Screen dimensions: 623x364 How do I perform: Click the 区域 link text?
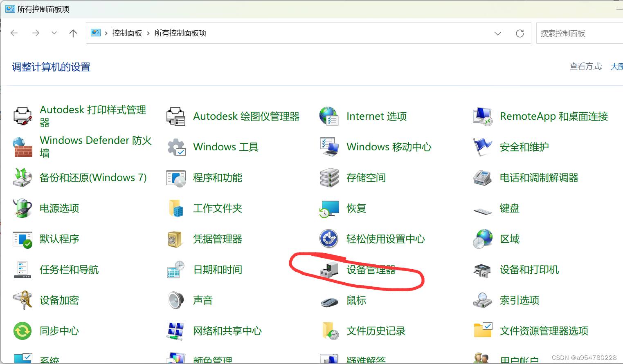click(x=510, y=239)
